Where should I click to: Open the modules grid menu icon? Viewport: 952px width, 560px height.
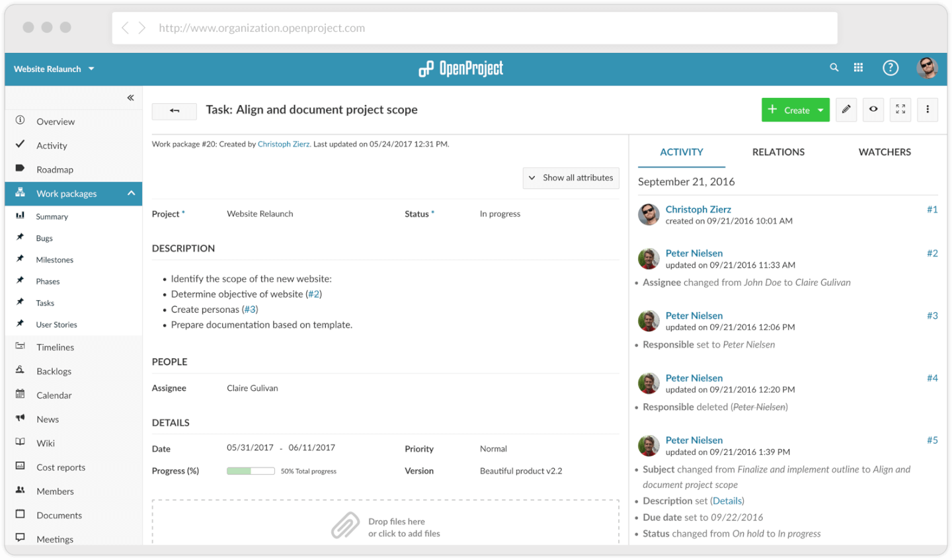[858, 67]
